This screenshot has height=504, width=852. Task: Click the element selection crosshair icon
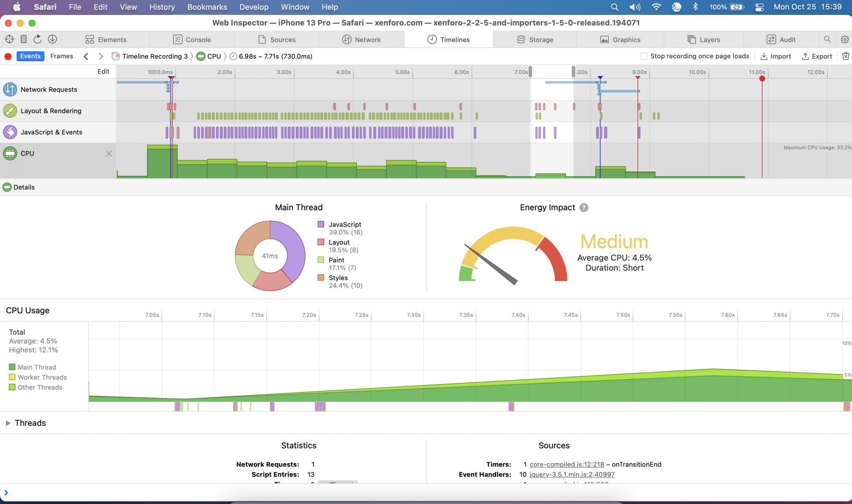(9, 40)
